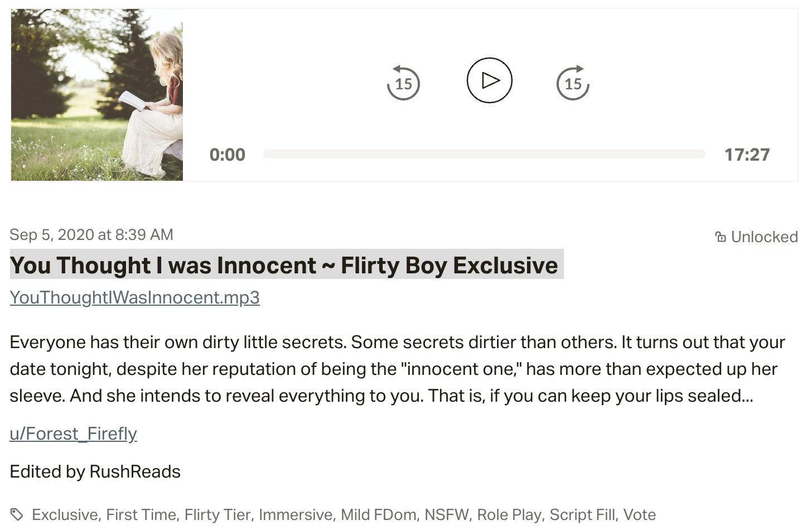Select the Script Fill tag

click(582, 514)
